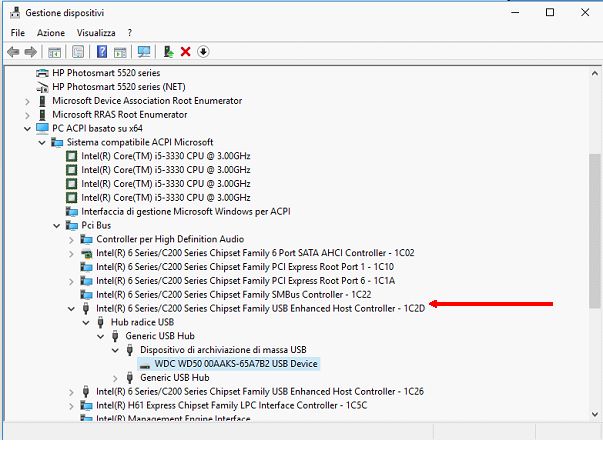Open the Azione menu
Image resolution: width=603 pixels, height=474 pixels.
coord(51,33)
